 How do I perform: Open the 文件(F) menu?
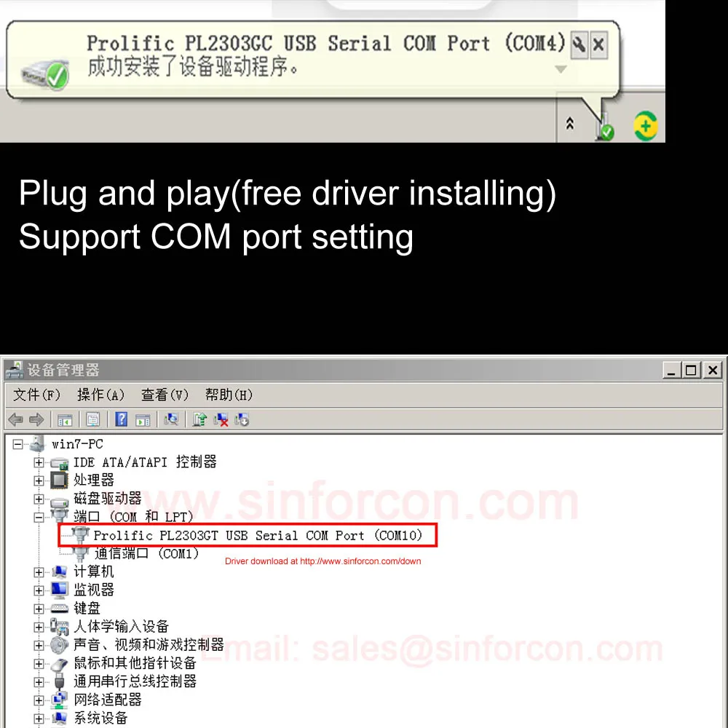tap(36, 395)
